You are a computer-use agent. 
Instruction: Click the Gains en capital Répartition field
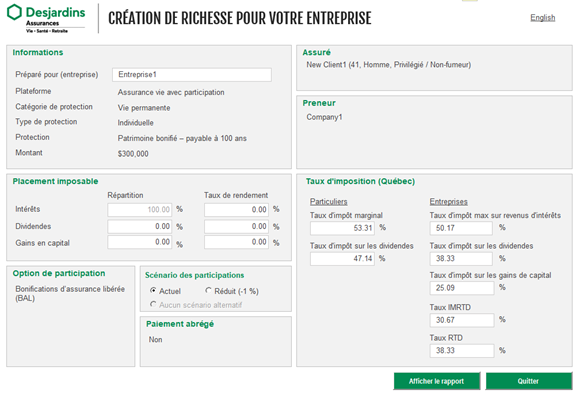coord(140,242)
